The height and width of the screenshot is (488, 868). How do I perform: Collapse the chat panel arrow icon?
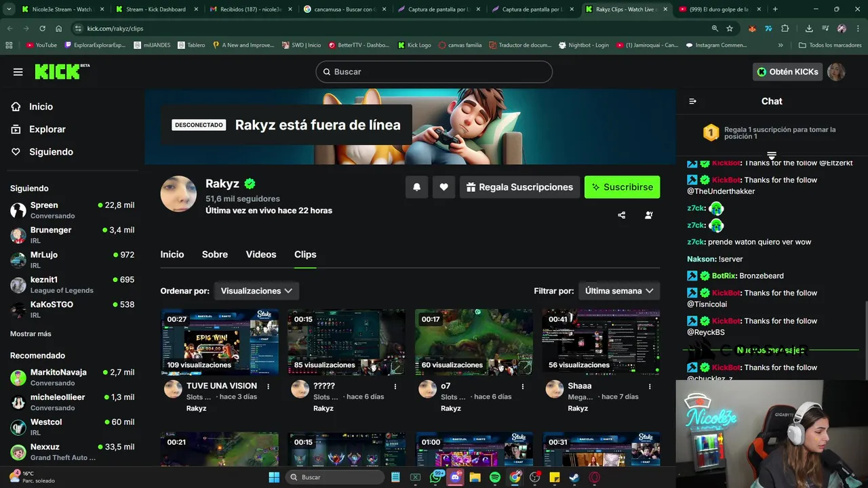[x=692, y=101]
